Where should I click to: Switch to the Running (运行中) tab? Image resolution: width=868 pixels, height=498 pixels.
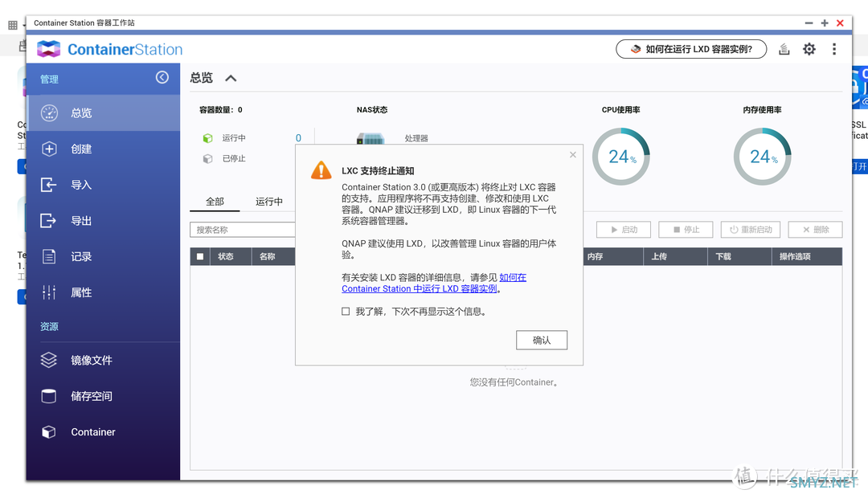coord(269,202)
